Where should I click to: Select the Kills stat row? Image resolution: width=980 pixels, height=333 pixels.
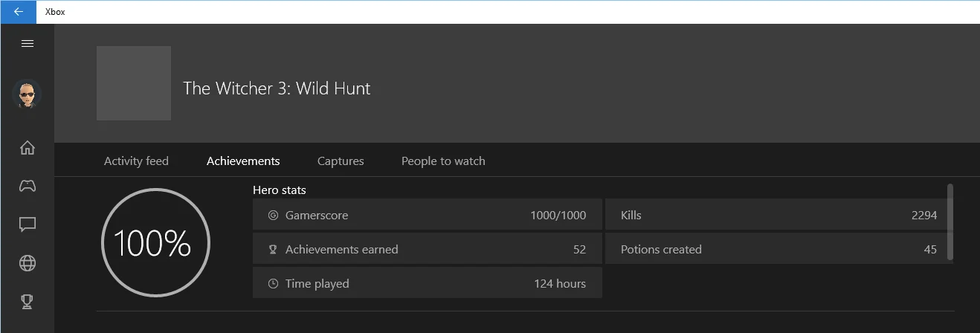779,215
